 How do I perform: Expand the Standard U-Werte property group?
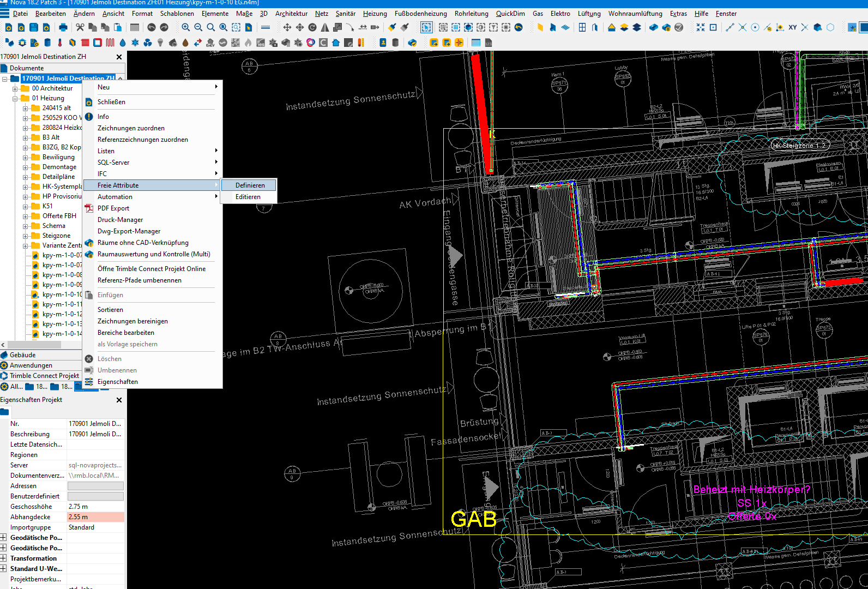4,569
